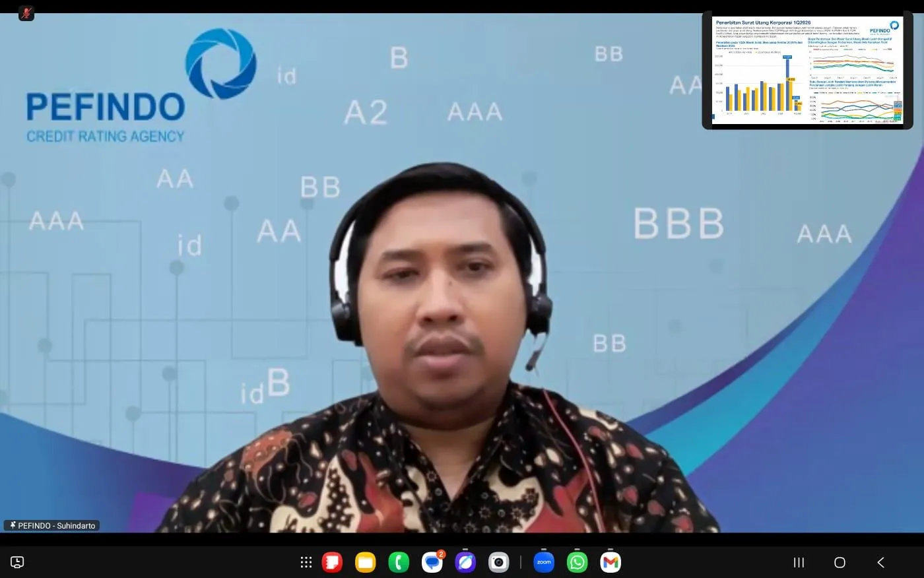The width and height of the screenshot is (924, 578).
Task: Go back using the back arrow
Action: (880, 562)
